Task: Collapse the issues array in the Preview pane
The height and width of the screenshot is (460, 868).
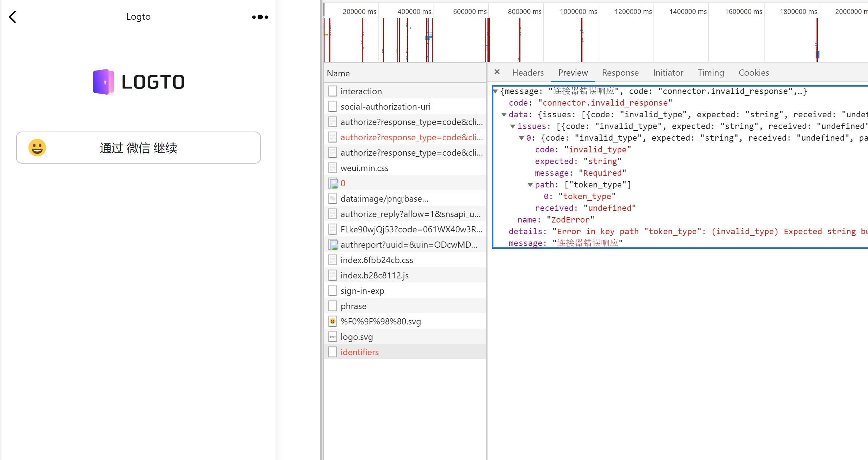Action: [x=513, y=126]
